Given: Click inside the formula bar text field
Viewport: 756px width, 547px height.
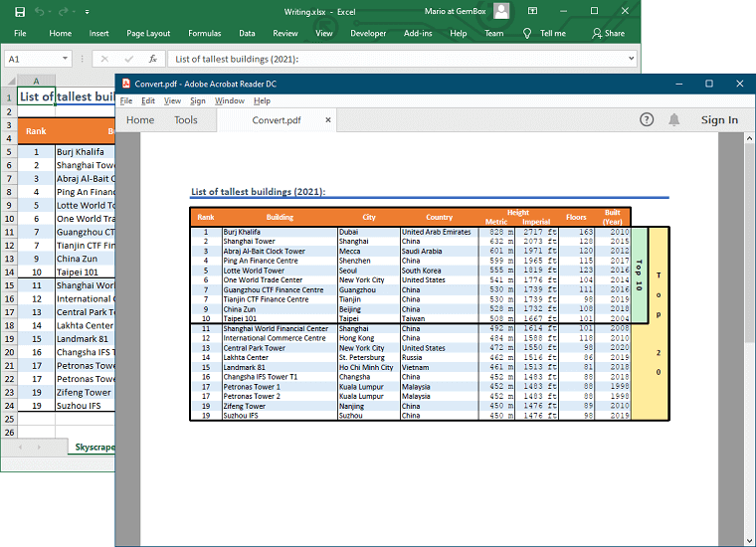Looking at the screenshot, I should pyautogui.click(x=398, y=59).
